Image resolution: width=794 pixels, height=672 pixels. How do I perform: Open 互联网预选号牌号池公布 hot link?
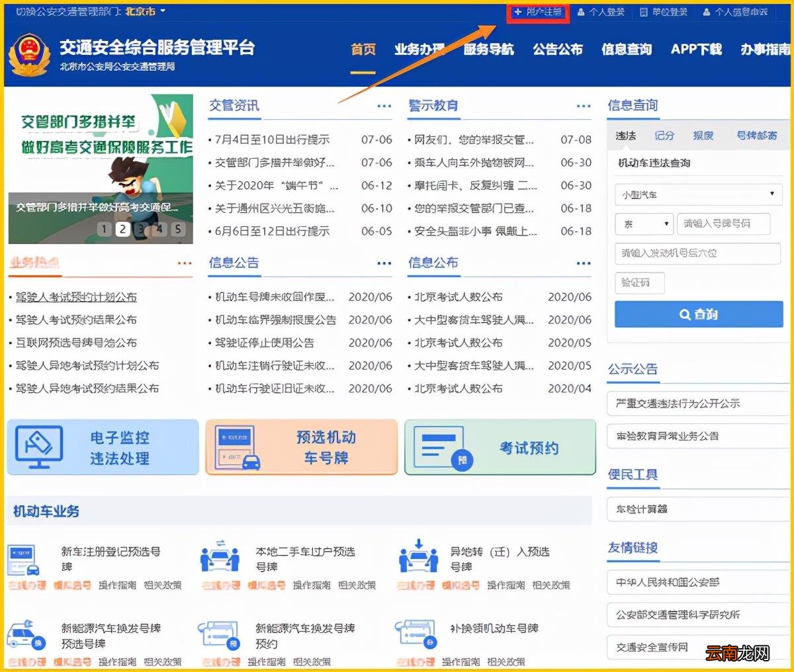coord(76,343)
